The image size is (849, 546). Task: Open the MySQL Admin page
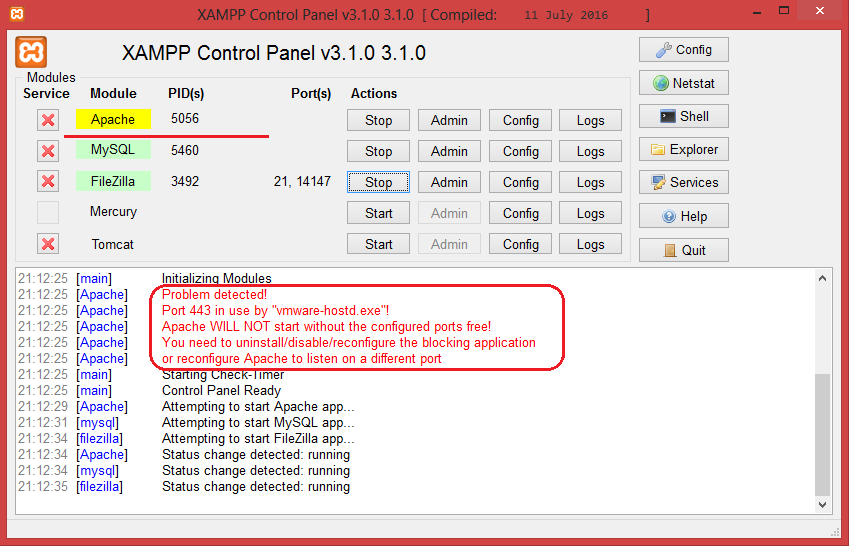coord(449,151)
